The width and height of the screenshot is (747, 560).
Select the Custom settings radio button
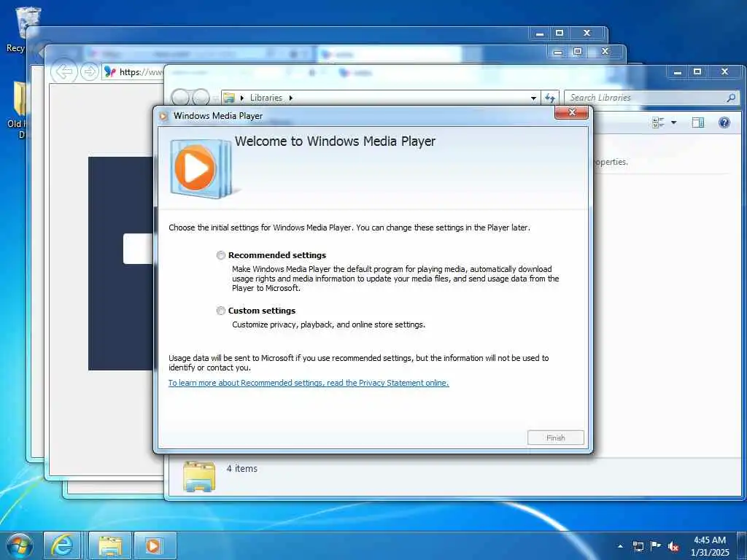tap(220, 311)
